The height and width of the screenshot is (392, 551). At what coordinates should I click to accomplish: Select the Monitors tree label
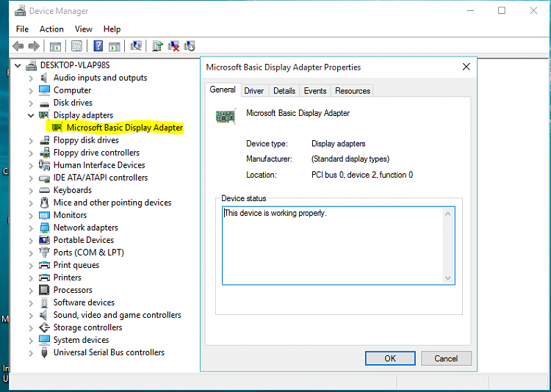coord(70,215)
